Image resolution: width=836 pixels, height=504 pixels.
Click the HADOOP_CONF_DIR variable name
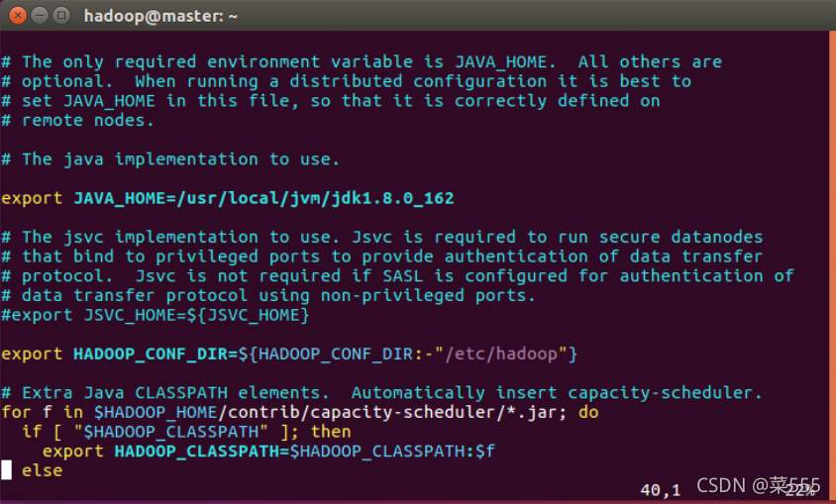(151, 353)
